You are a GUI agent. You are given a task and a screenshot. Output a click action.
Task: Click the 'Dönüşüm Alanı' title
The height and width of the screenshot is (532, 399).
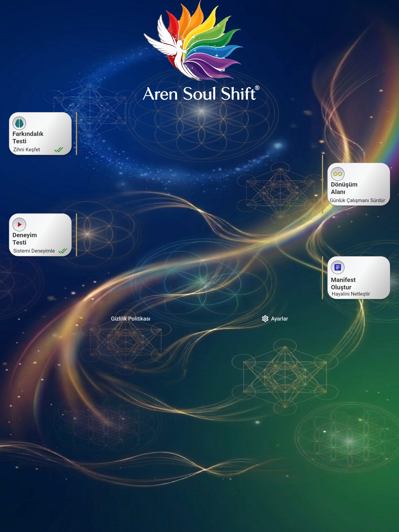(344, 188)
